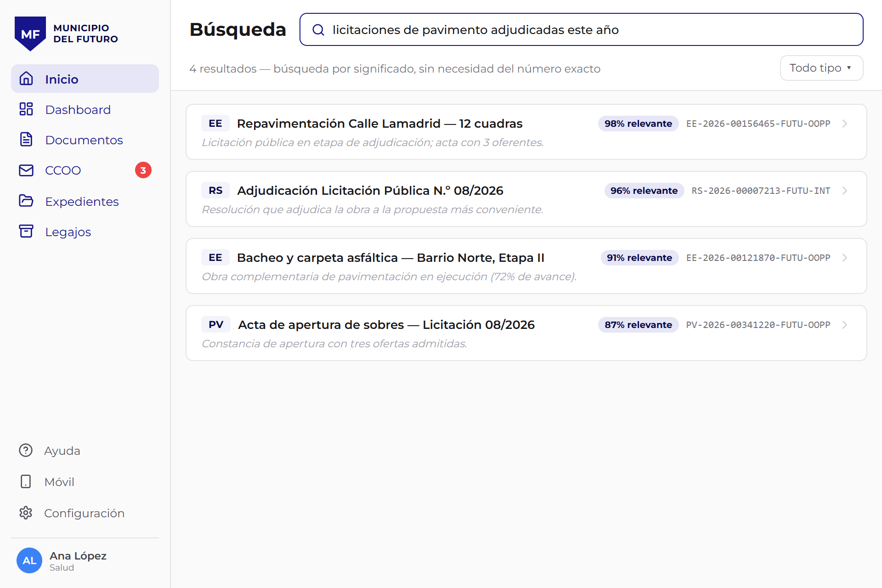Open Ana López user profile
The image size is (882, 588).
click(x=85, y=560)
